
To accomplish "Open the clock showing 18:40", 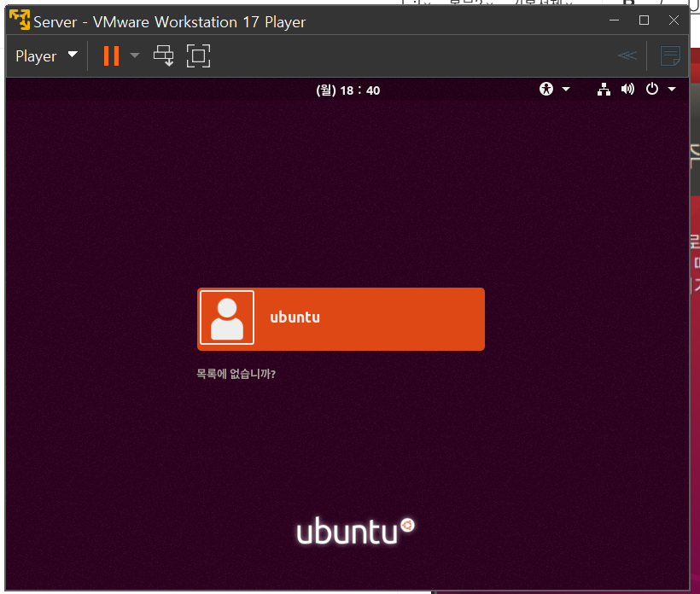I will tap(347, 90).
